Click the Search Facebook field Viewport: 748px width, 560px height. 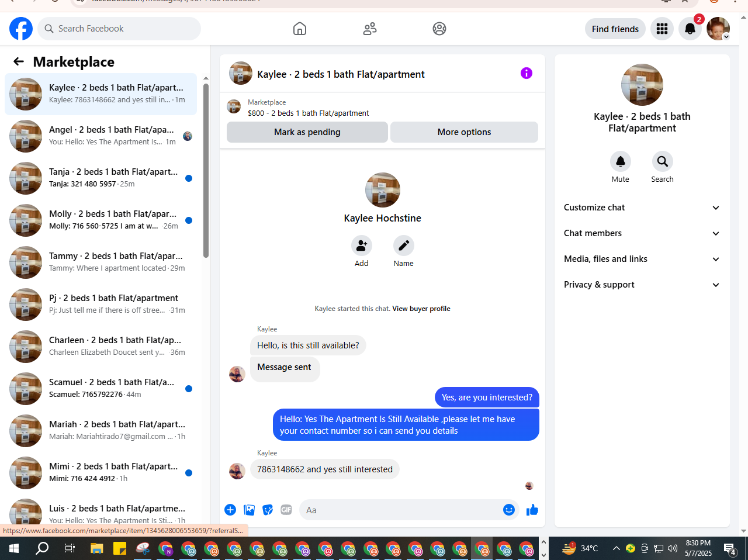[119, 29]
